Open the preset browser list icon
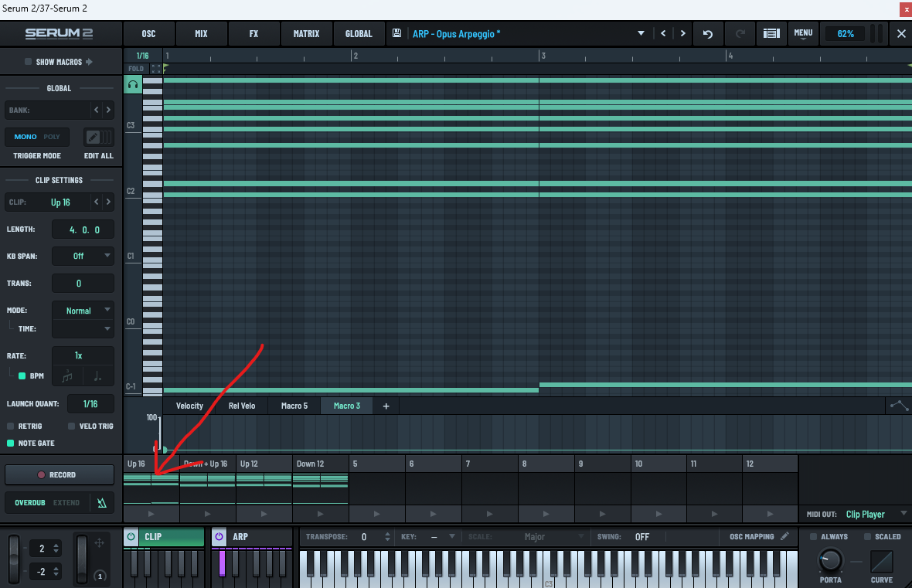 771,34
